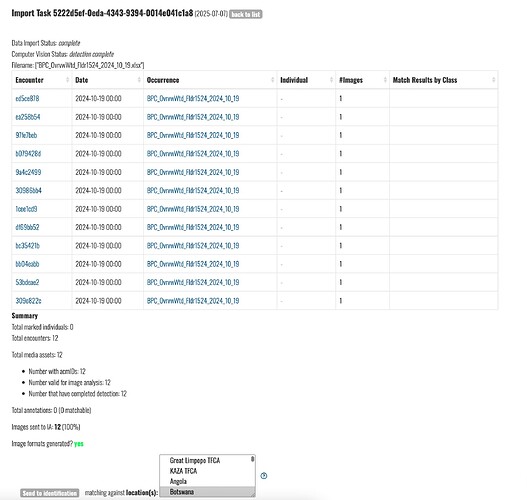Viewport: 527px width, 500px height.
Task: Open occurrence link in the 1aae1cd9 row
Action: 193,209
